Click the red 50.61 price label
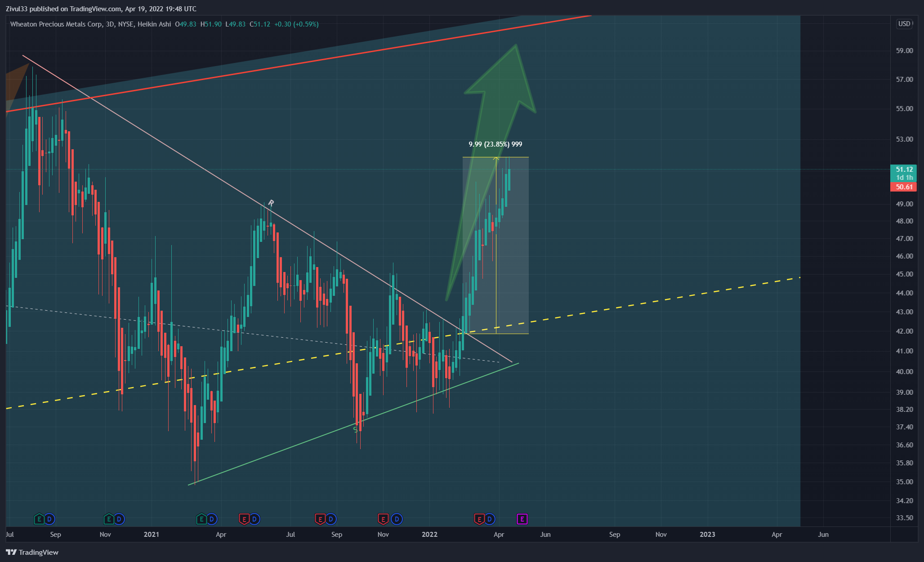Screen dimensions: 924x562 point(904,187)
